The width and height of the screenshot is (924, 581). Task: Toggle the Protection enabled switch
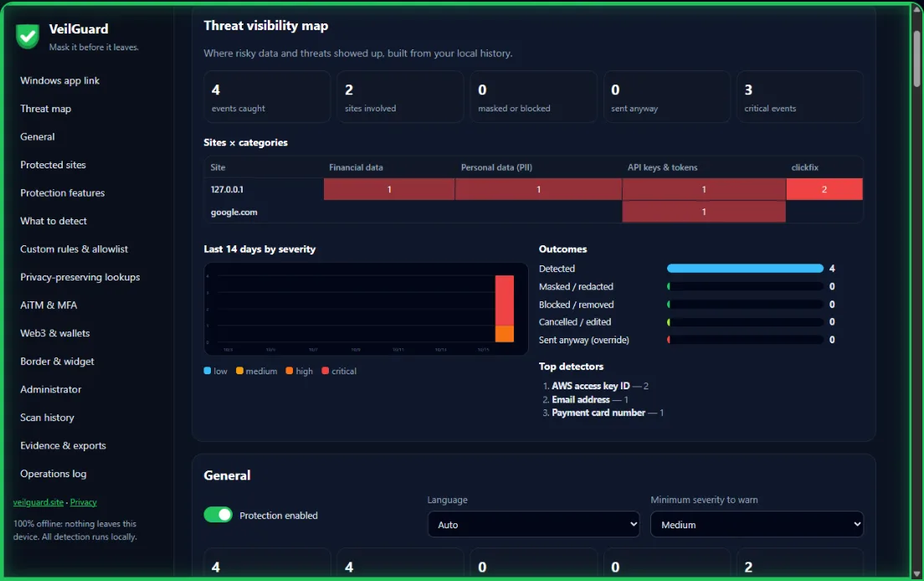pyautogui.click(x=218, y=515)
